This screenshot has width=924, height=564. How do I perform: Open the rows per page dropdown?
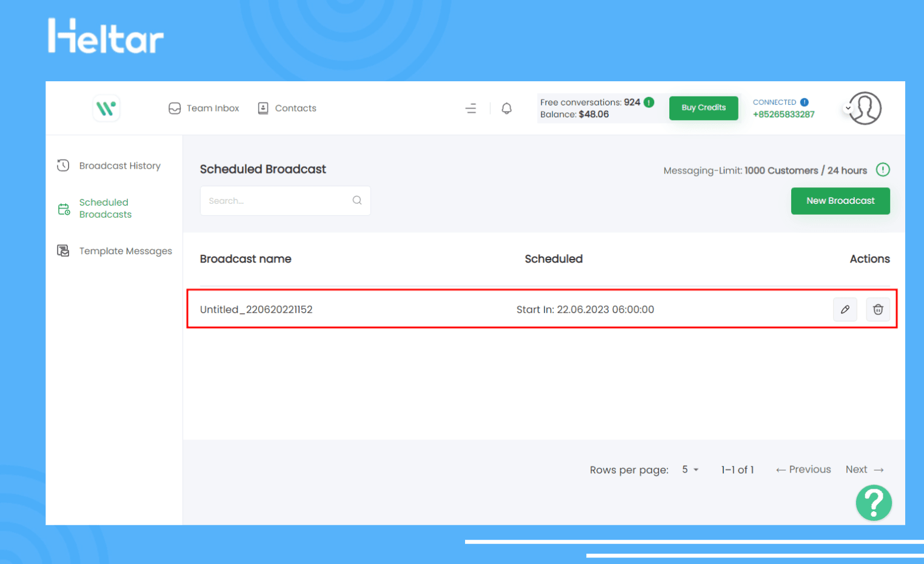(690, 469)
